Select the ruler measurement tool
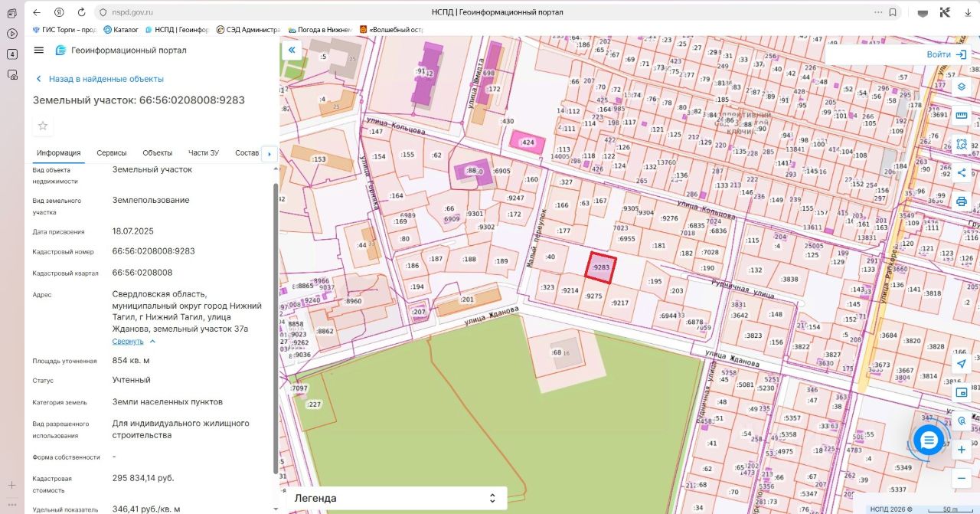 click(x=962, y=116)
